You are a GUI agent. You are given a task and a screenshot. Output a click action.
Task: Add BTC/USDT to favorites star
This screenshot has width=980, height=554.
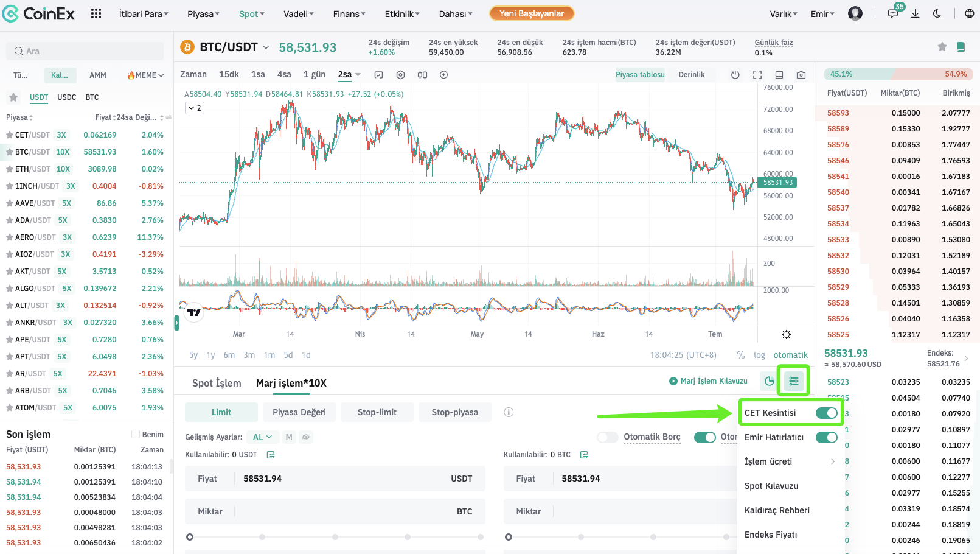[942, 47]
